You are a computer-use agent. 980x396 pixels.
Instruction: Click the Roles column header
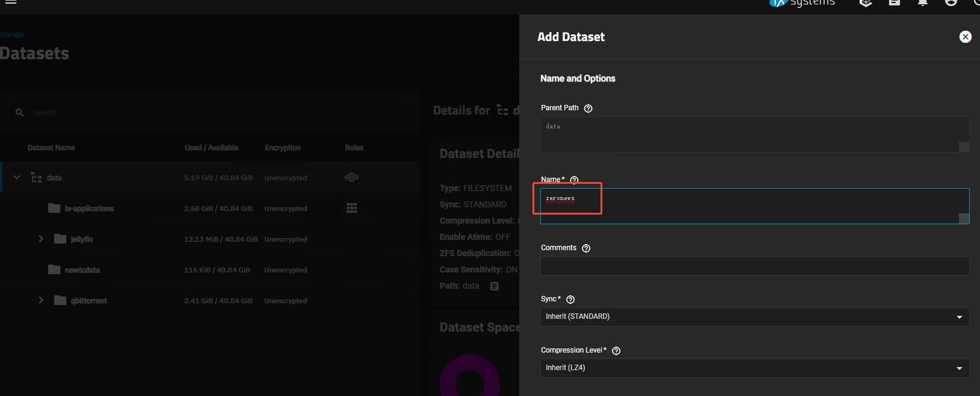354,148
